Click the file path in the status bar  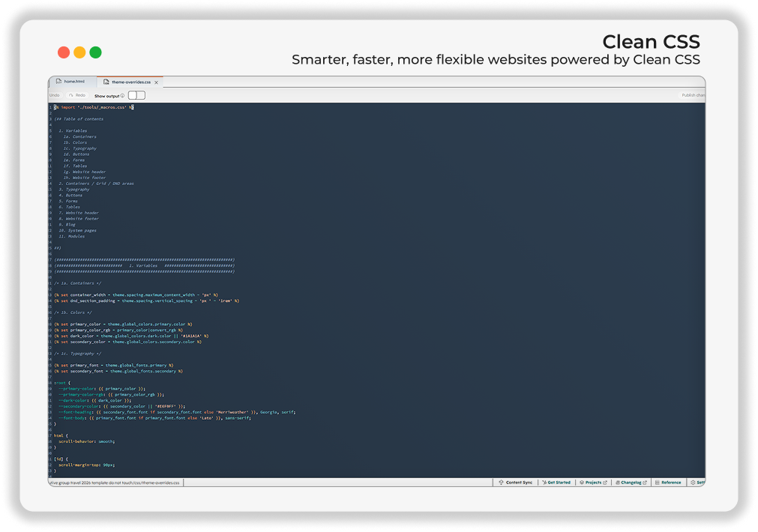(x=115, y=483)
